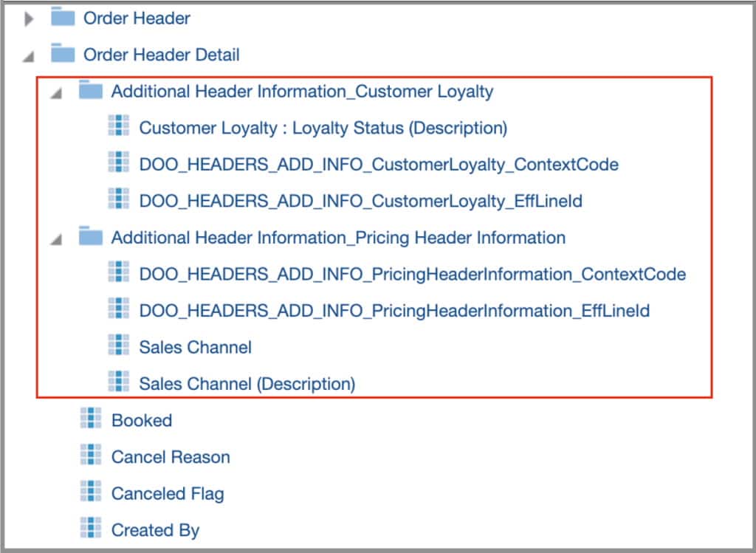This screenshot has height=553, width=756.
Task: Click the Booked attribute icon
Action: click(x=90, y=420)
